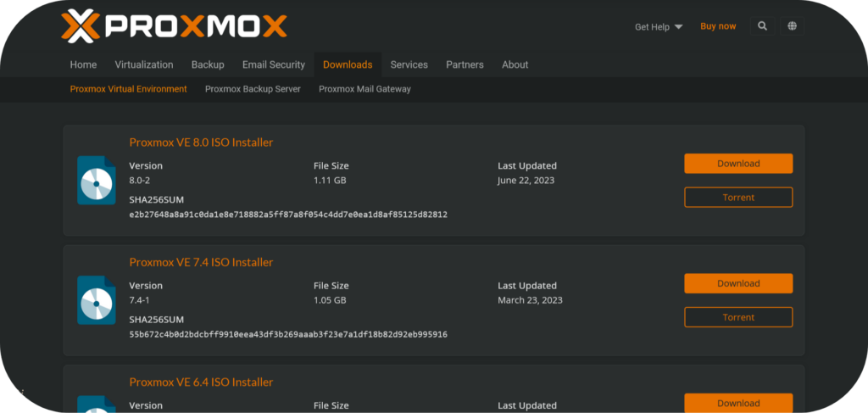This screenshot has width=868, height=413.
Task: Click the Buy now link
Action: click(718, 26)
